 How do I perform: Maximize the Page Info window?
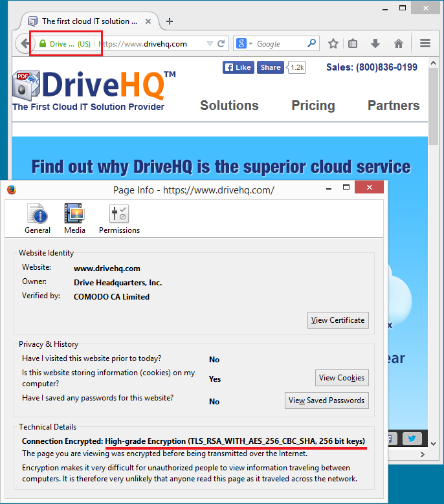tap(346, 187)
